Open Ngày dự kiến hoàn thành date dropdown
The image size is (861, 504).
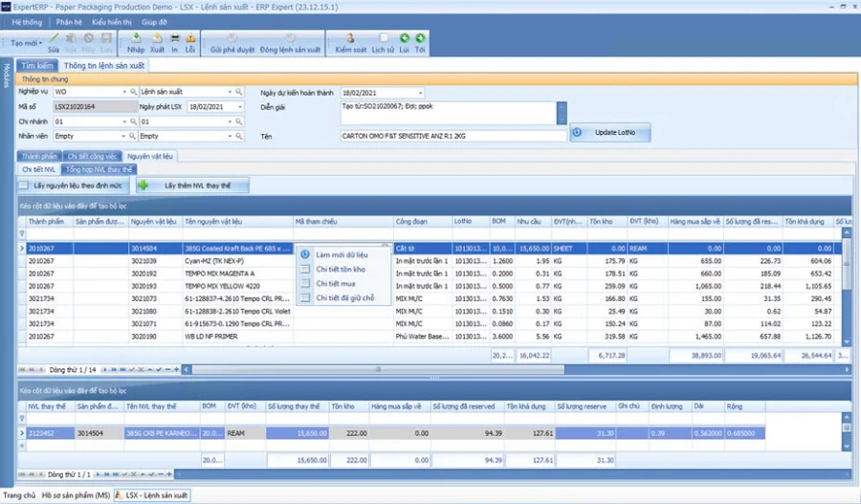(x=420, y=93)
